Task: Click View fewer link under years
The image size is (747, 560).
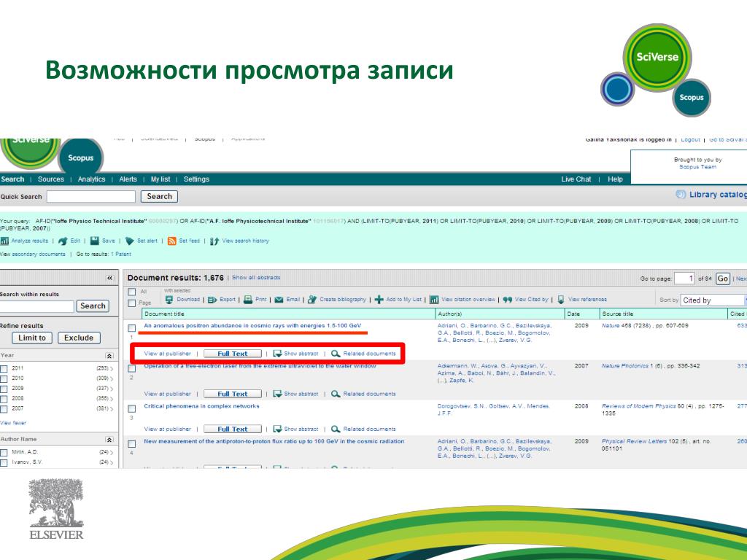Action: click(13, 423)
